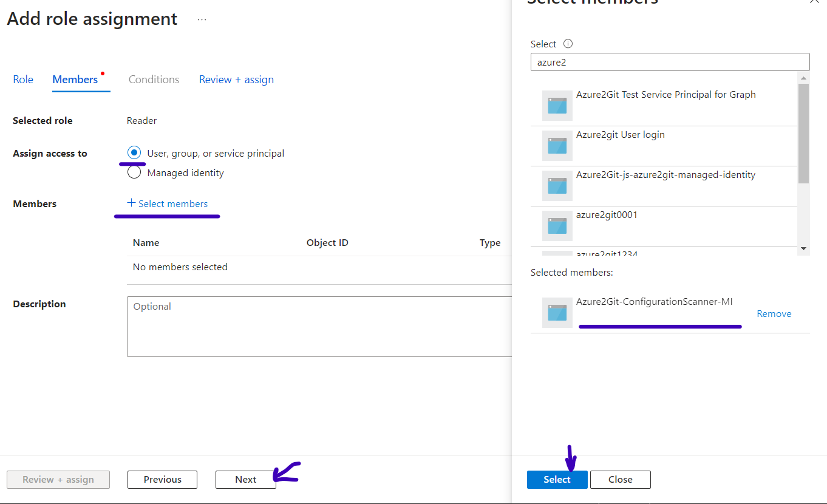827x504 pixels.
Task: Click the info icon next to Select label
Action: point(568,44)
